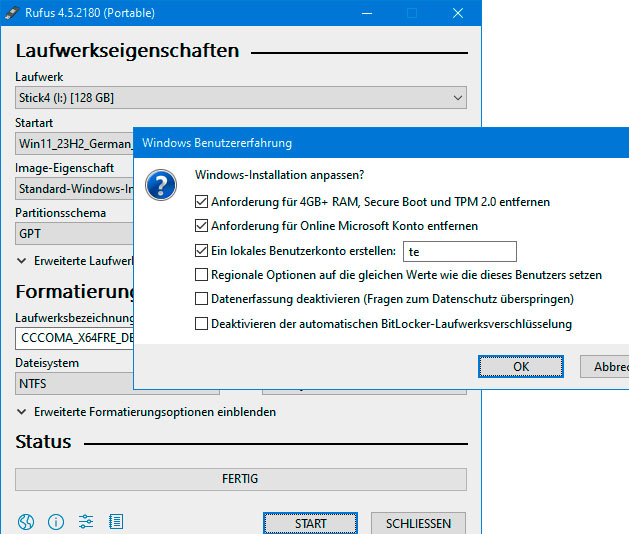Minimize the Rufus window
Viewport: 629px width, 534px height.
(367, 13)
